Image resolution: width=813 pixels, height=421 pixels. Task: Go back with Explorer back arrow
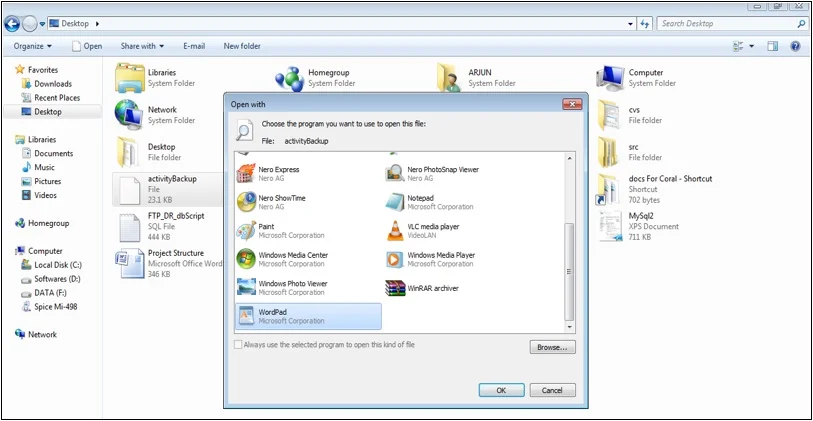click(12, 24)
